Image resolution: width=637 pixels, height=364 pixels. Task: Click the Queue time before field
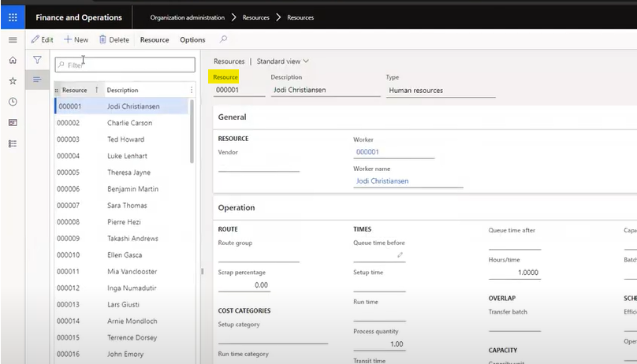[x=379, y=255]
